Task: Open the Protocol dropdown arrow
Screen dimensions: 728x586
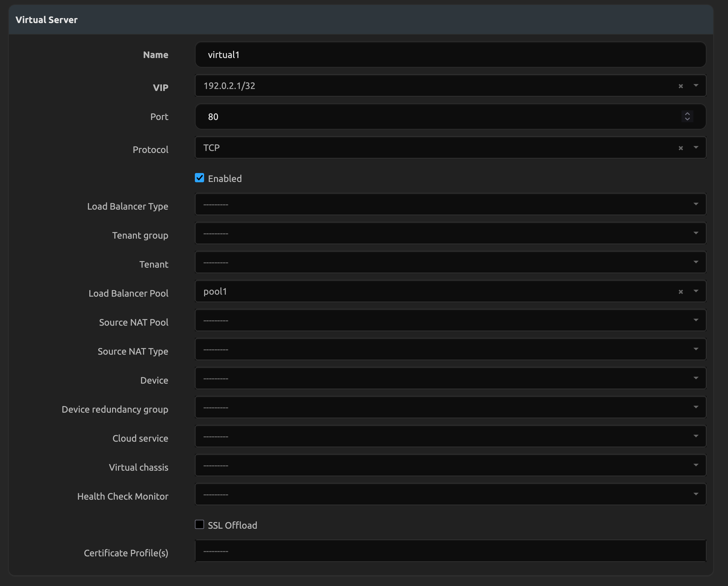Action: [696, 148]
